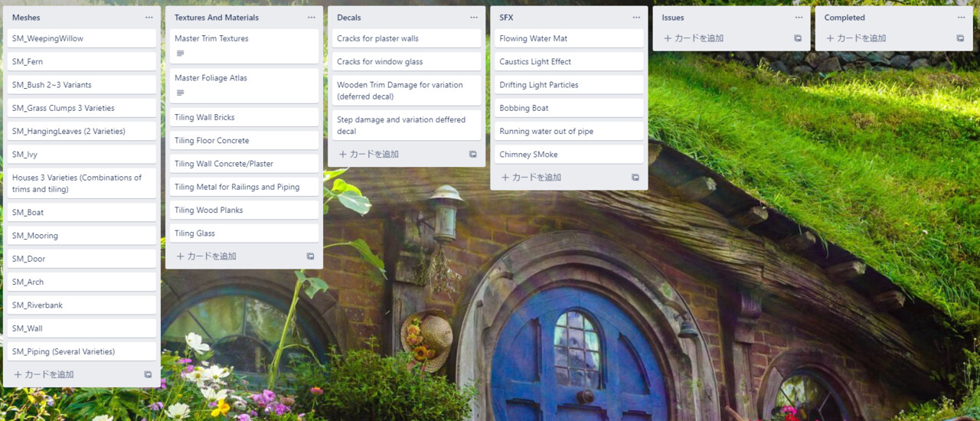The width and height of the screenshot is (980, 421).
Task: Open the Master Trim Textures card
Action: point(244,46)
